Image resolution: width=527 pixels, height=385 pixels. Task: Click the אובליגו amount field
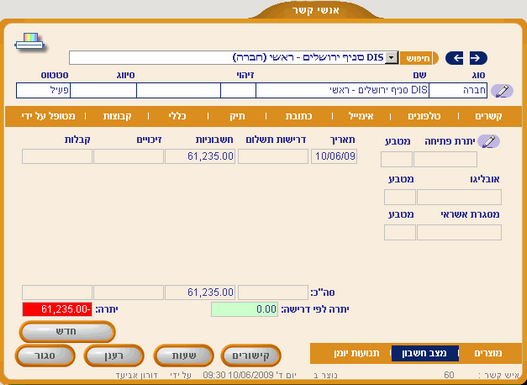(459, 197)
